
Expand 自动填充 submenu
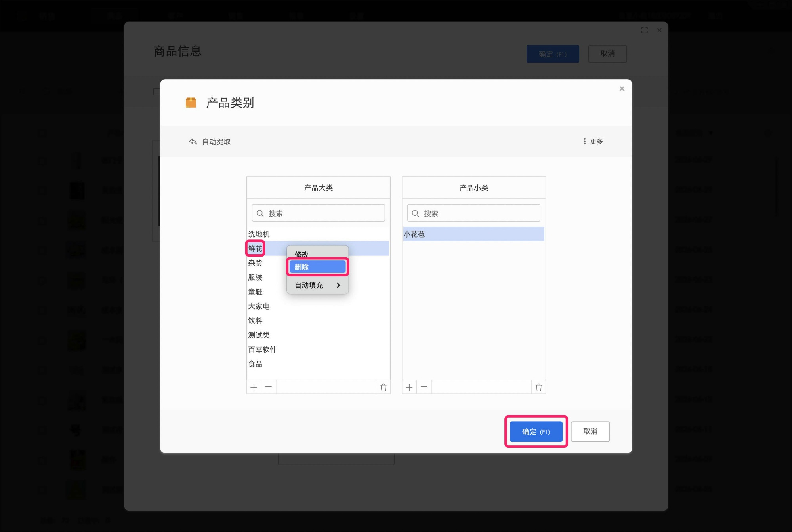317,285
